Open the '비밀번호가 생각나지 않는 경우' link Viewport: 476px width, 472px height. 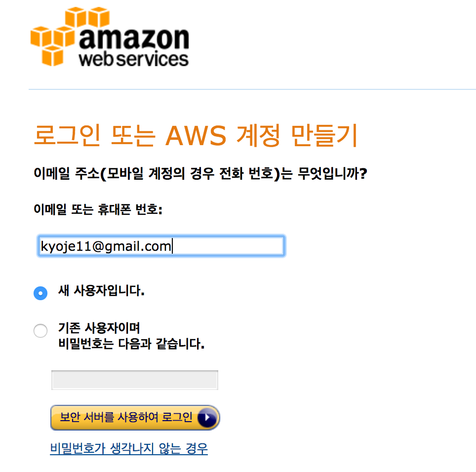(129, 448)
